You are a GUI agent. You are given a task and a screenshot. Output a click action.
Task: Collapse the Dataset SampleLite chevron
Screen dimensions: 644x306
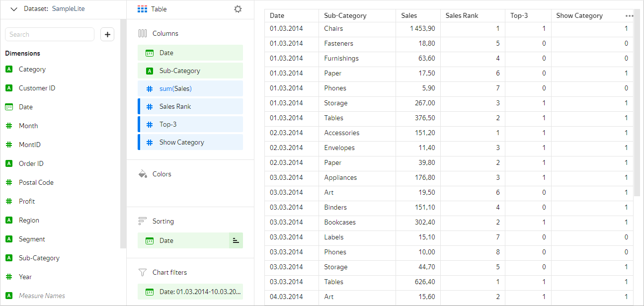pos(13,9)
